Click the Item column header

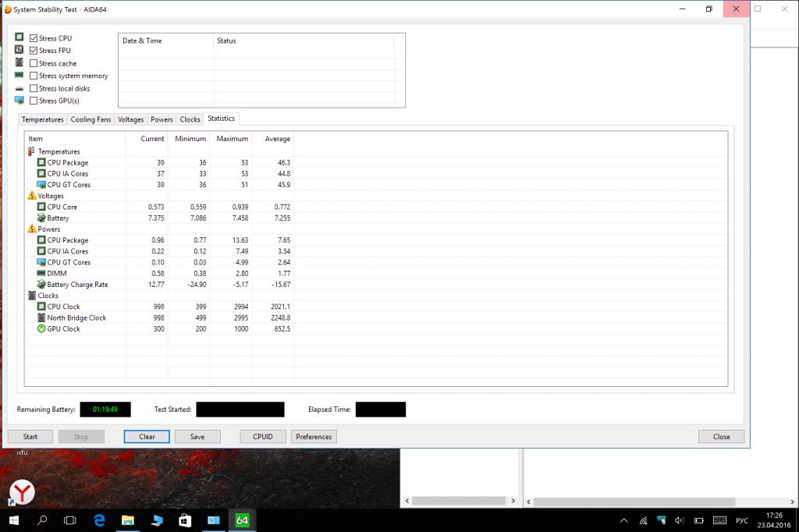point(75,139)
